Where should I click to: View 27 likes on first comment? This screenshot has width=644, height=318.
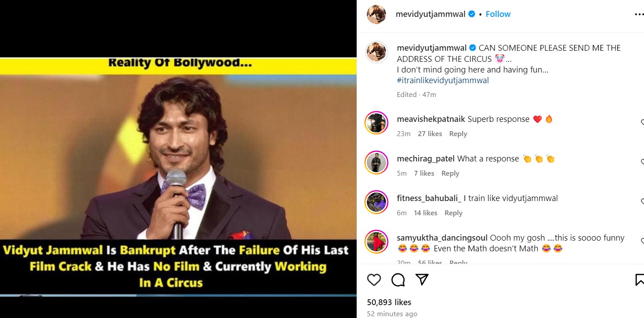tap(430, 134)
